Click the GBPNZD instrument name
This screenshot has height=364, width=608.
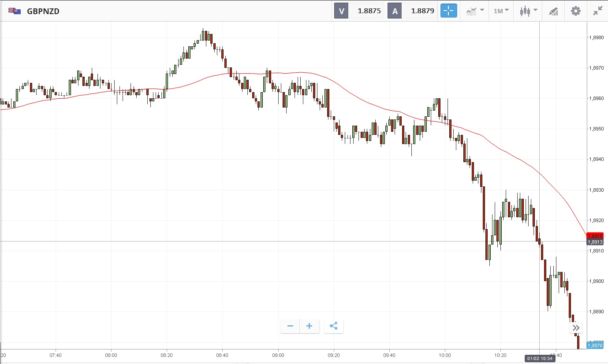43,11
